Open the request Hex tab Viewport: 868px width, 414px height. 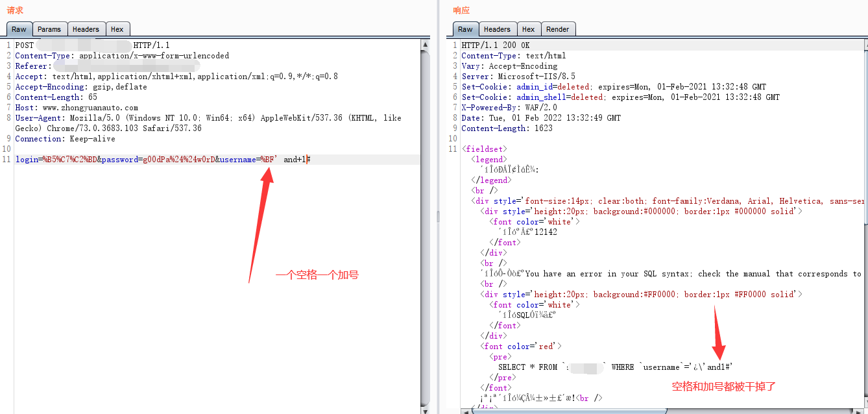point(117,29)
